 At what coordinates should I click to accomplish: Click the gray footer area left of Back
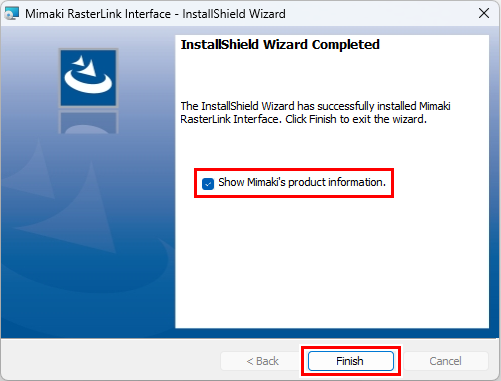[x=110, y=360]
